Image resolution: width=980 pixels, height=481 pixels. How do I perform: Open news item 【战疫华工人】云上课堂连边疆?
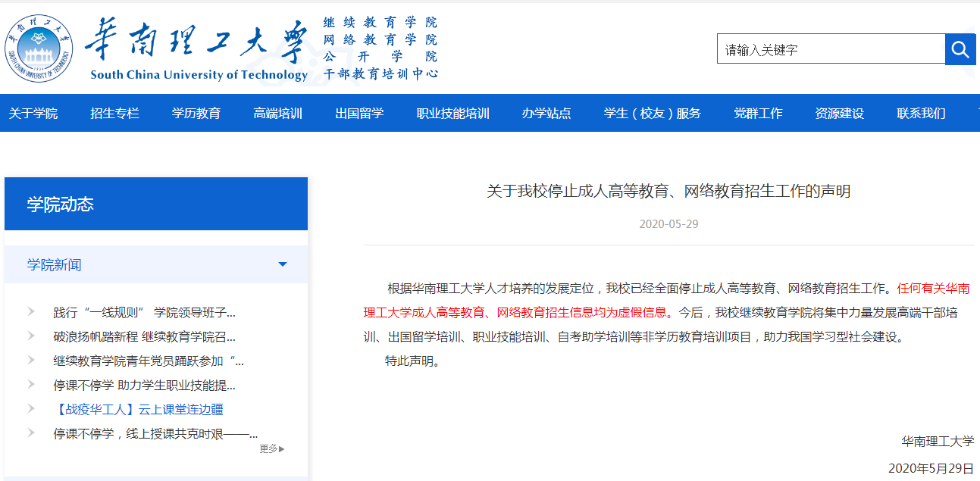[x=138, y=409]
